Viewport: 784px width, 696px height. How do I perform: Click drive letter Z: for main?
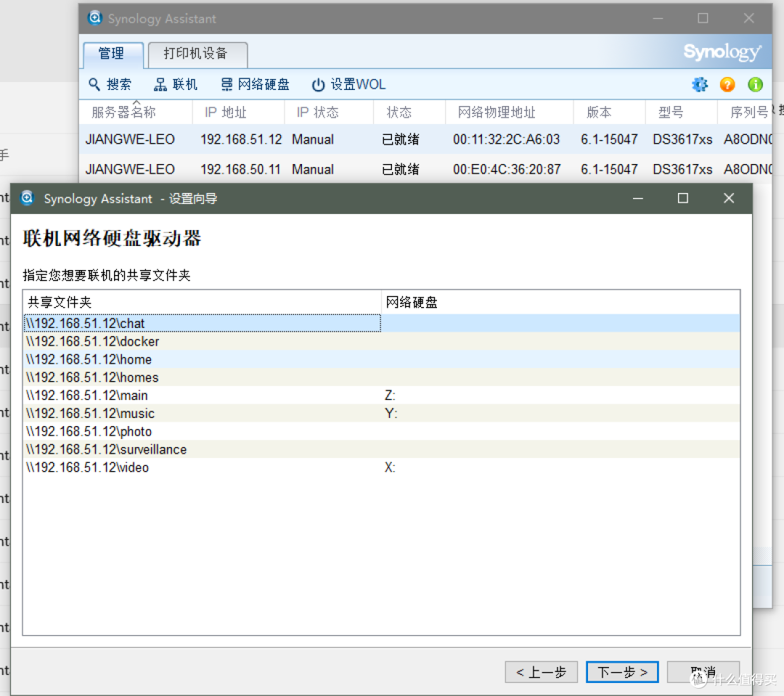pyautogui.click(x=390, y=396)
